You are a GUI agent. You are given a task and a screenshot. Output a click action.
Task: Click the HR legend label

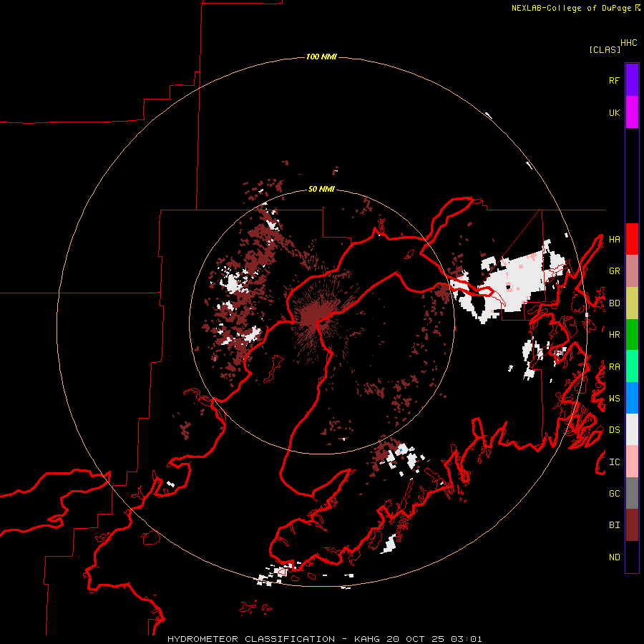[x=614, y=335]
